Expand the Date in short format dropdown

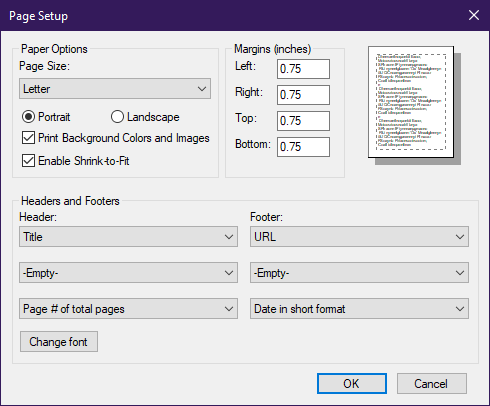click(x=359, y=309)
